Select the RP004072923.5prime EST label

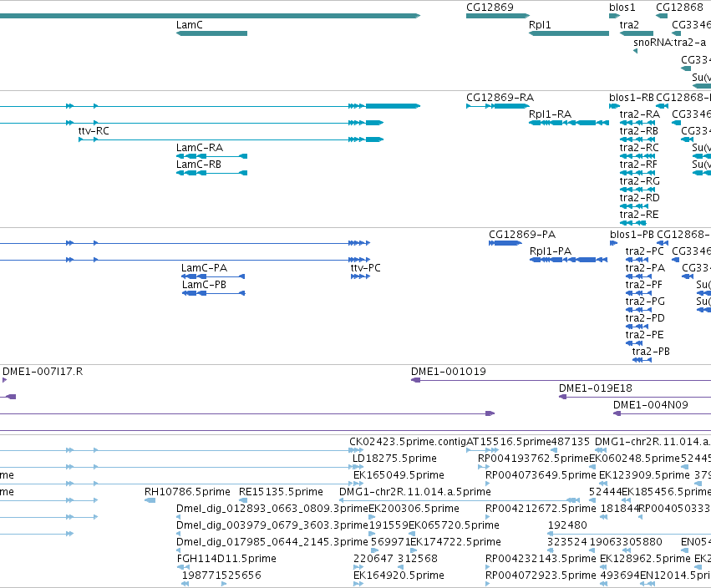541,576
